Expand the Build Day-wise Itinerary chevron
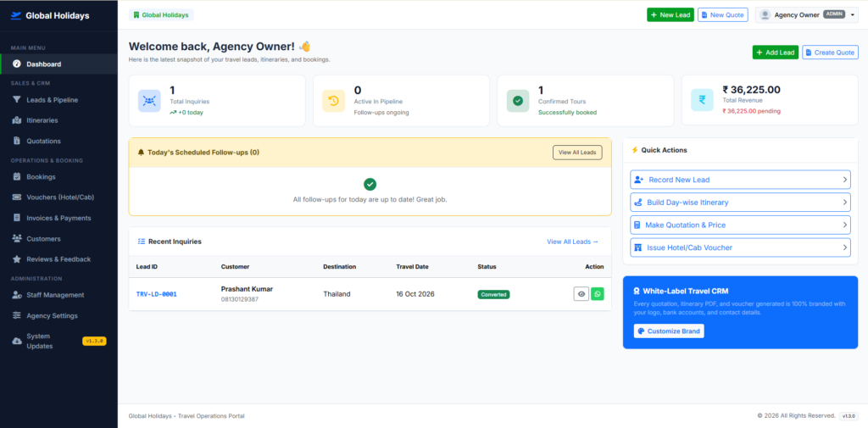 pos(845,203)
